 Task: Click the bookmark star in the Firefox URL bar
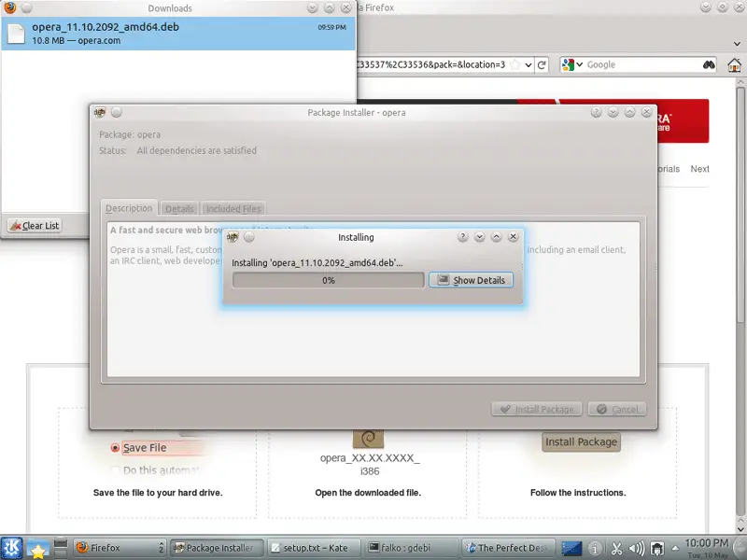coord(514,64)
